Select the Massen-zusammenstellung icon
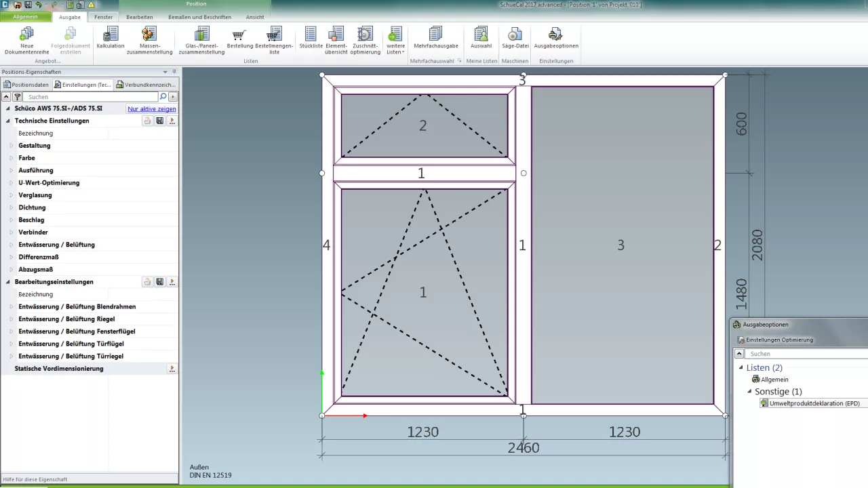868x488 pixels. 149,39
